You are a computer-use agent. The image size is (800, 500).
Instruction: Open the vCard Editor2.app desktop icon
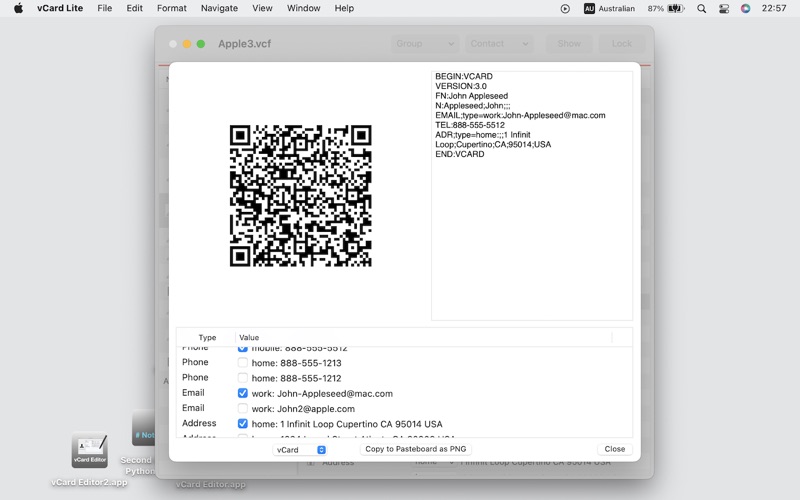click(x=89, y=451)
